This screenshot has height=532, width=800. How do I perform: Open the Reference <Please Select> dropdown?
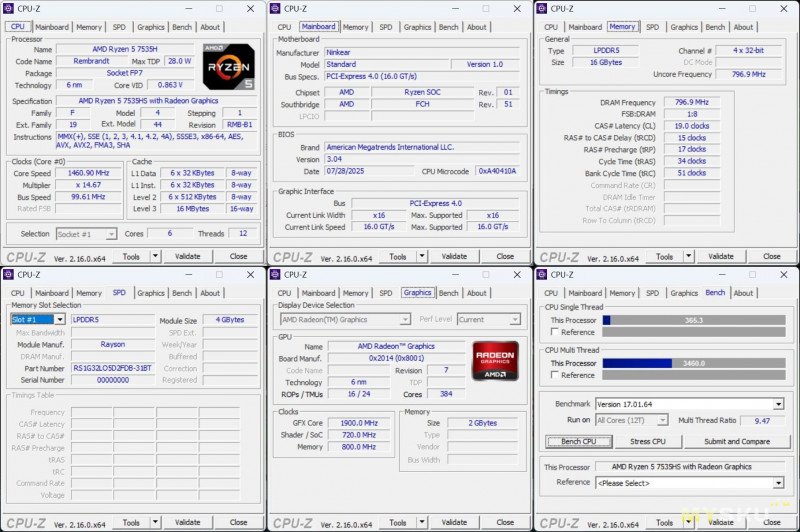(x=779, y=483)
